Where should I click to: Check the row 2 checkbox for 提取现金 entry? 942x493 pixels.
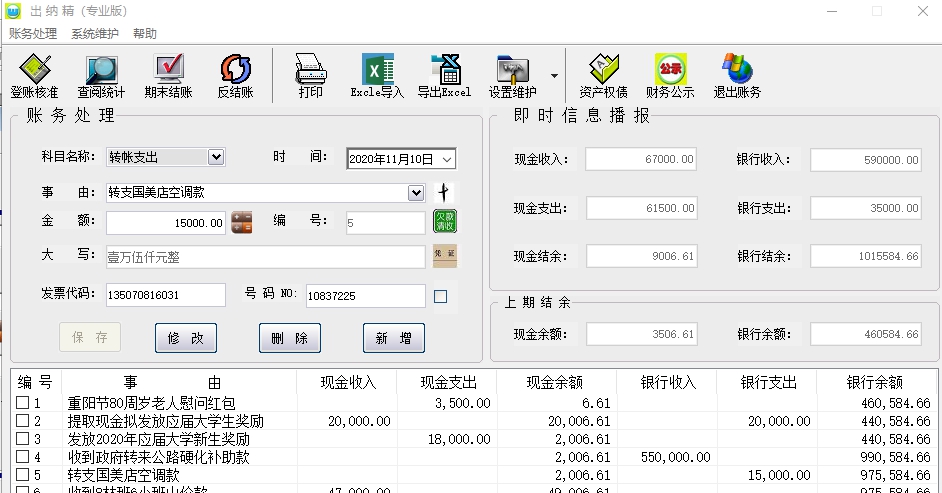tap(22, 420)
